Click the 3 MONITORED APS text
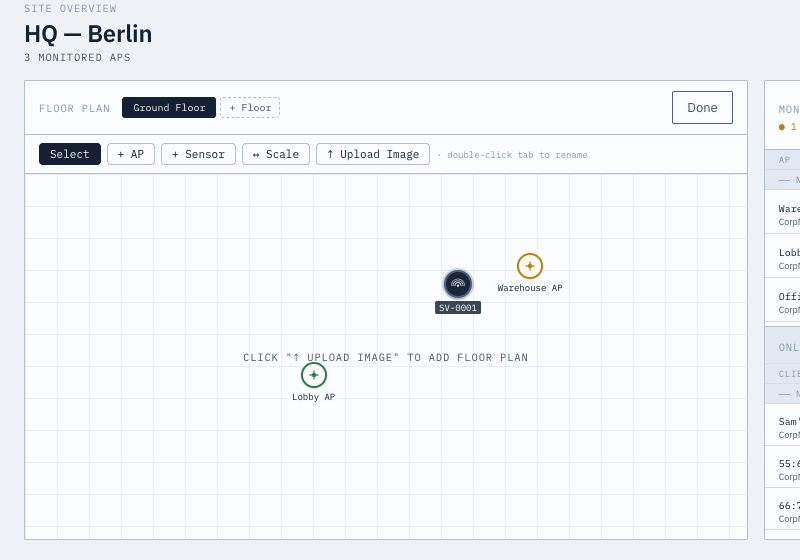 pos(78,58)
